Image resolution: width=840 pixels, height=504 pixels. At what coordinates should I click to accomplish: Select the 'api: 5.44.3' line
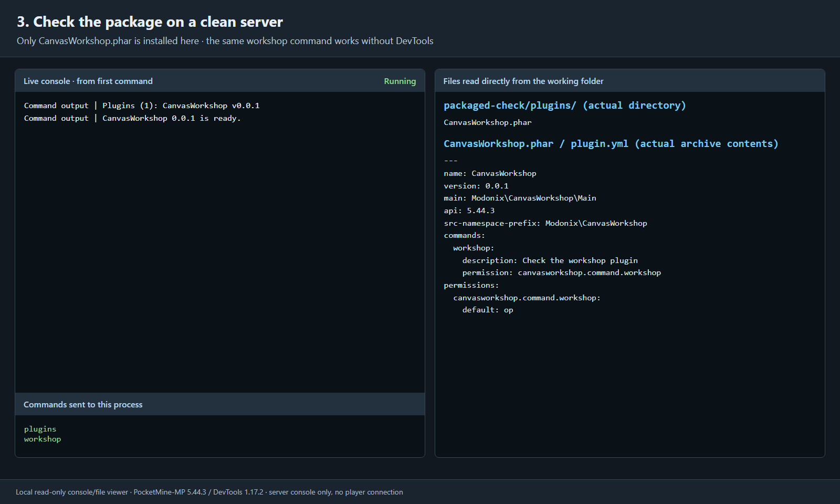pos(469,211)
